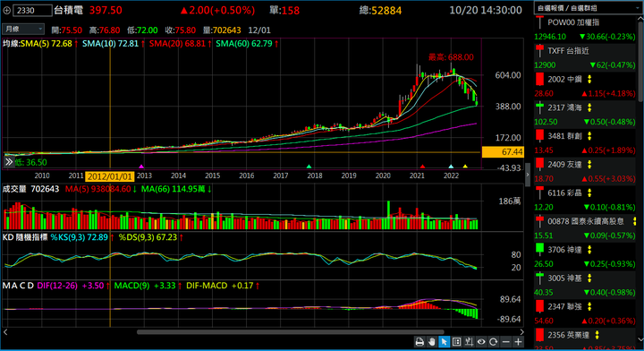The width and height of the screenshot is (644, 351).
Task: Click the DIF(12-26) +3.50 legend
Action: click(71, 286)
